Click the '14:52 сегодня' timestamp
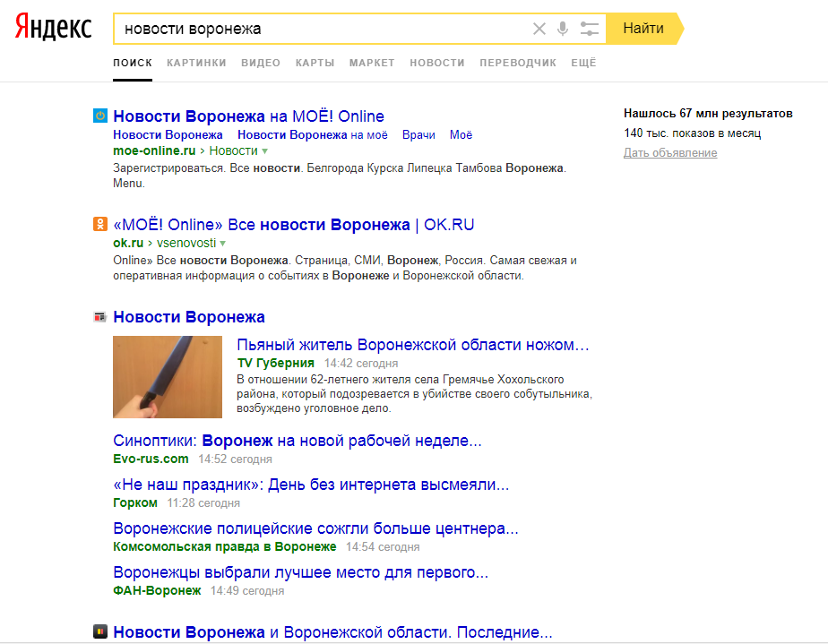828x644 pixels. point(235,459)
